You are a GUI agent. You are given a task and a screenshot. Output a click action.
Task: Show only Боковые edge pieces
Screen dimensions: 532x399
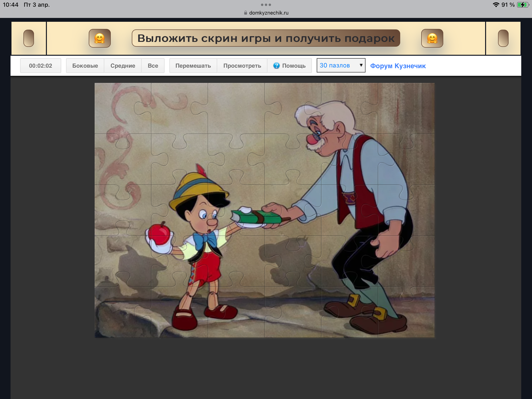pyautogui.click(x=85, y=65)
